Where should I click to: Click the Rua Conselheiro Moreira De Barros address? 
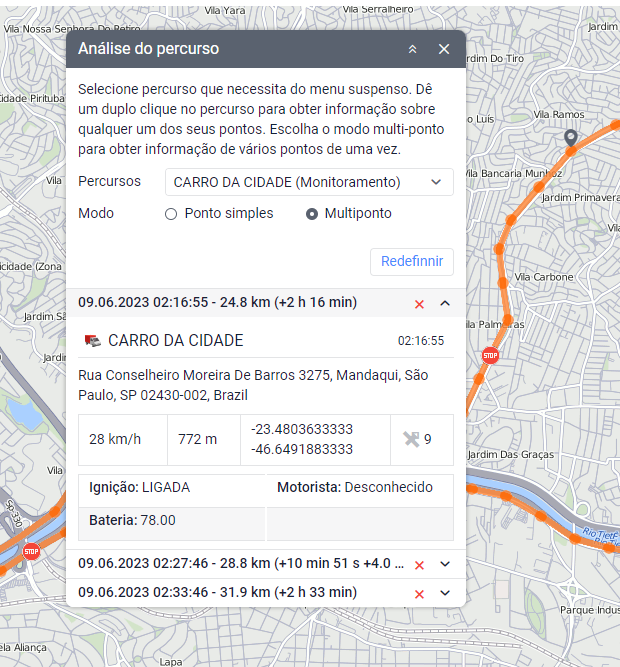[x=253, y=385]
